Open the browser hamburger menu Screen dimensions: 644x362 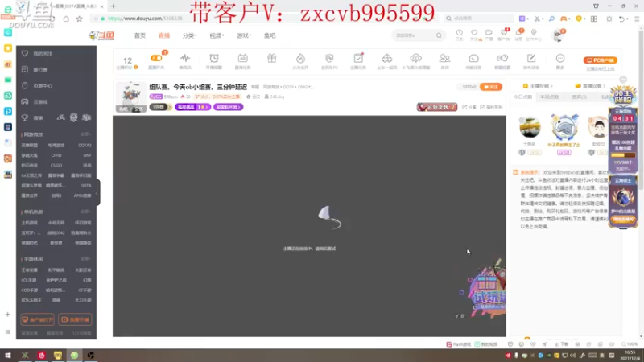point(637,19)
